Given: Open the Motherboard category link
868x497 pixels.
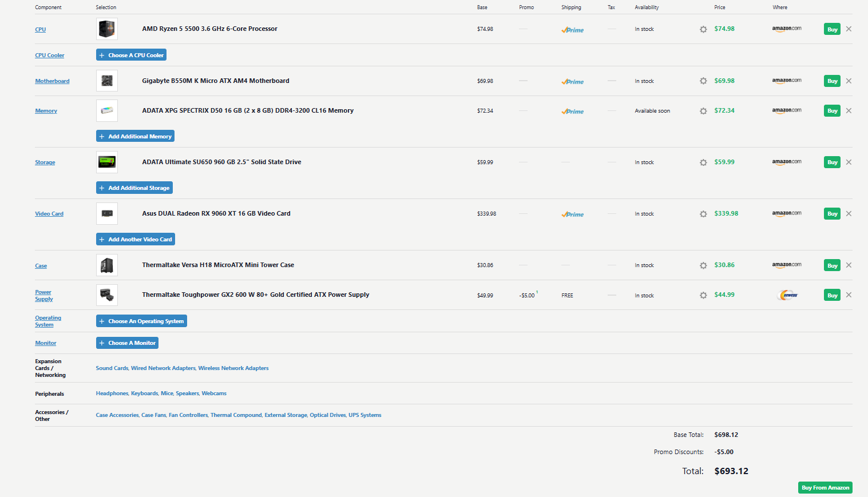Looking at the screenshot, I should [x=52, y=81].
